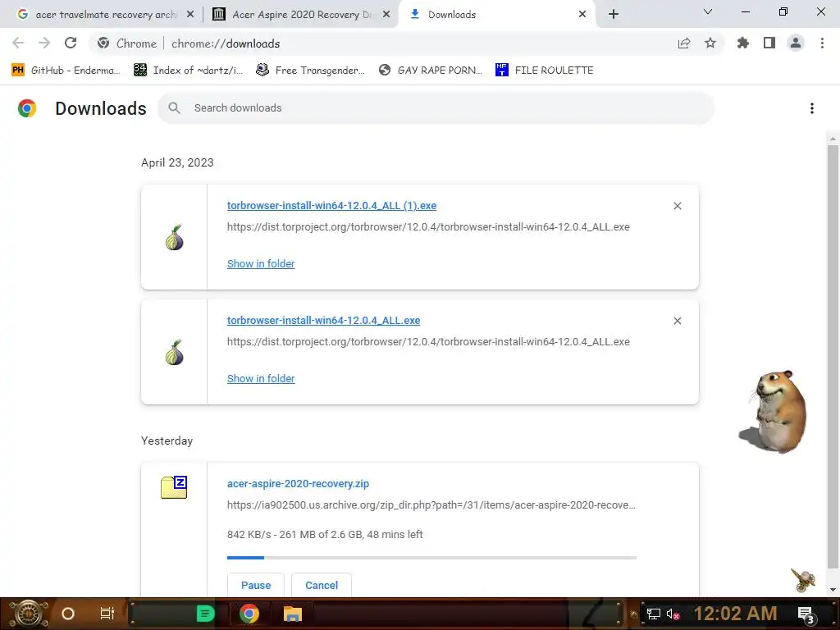Open green notes app on taskbar
Screen dimensions: 840x630
[x=205, y=614]
